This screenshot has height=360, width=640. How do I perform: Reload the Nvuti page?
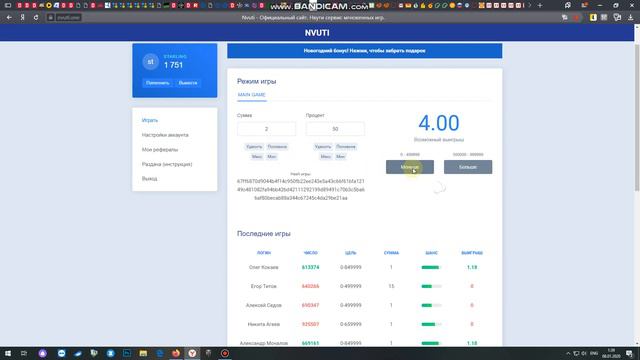pos(36,18)
